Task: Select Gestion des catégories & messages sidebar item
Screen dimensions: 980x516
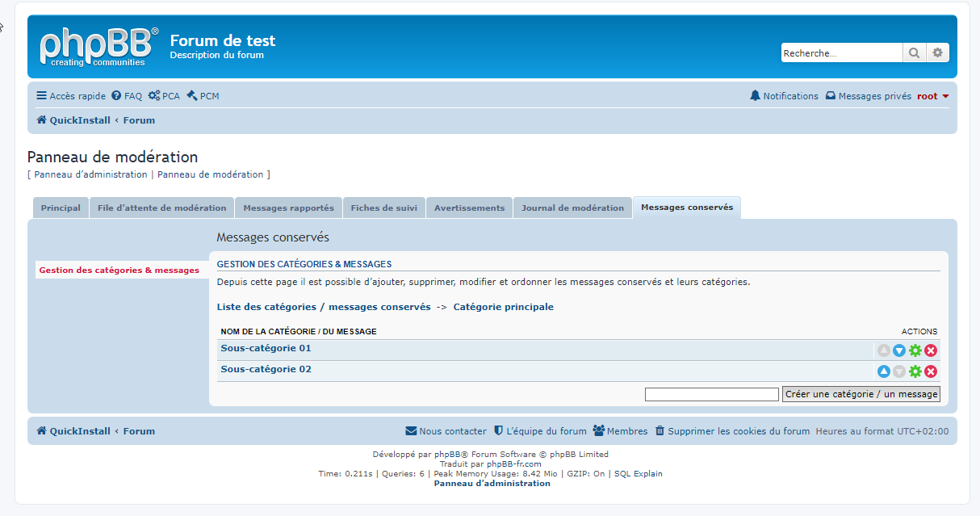Action: coord(119,271)
